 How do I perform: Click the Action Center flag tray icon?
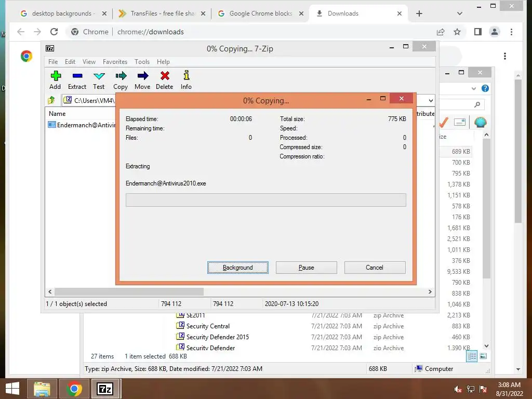(x=483, y=389)
